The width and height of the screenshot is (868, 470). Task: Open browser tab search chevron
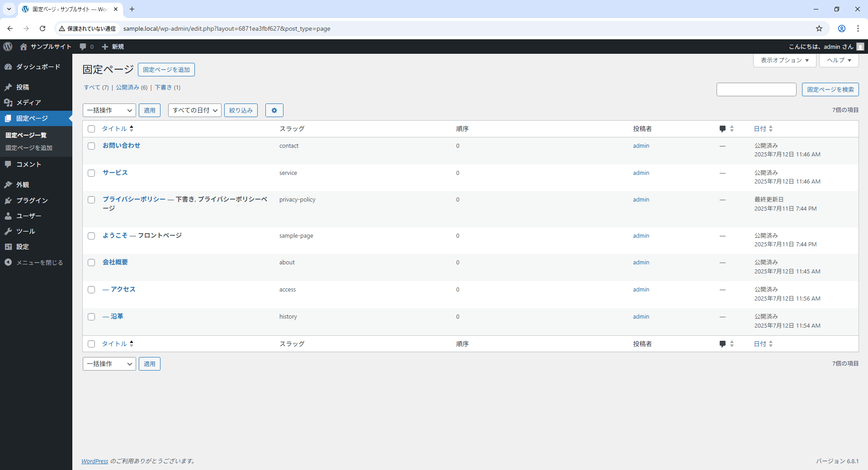[x=9, y=9]
